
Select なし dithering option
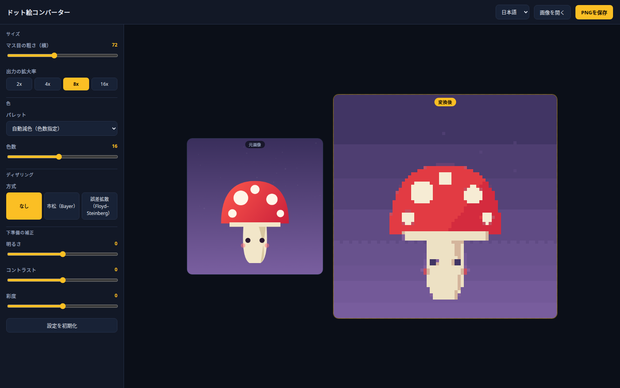pos(24,206)
